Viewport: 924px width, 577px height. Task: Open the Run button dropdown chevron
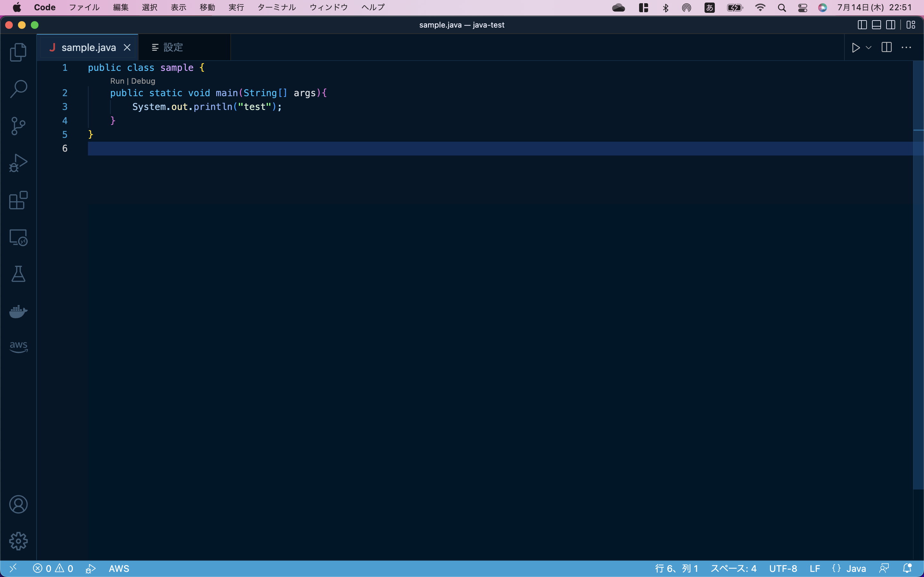(x=868, y=47)
